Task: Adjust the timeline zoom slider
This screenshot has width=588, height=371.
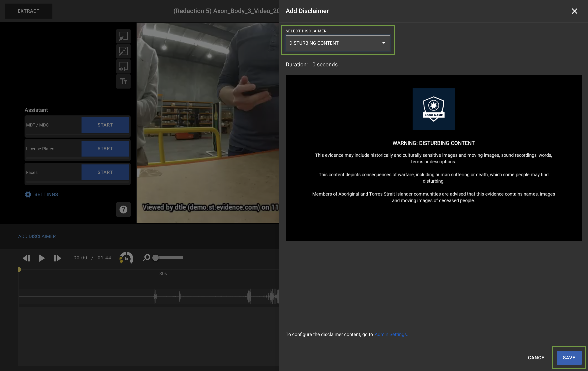Action: pyautogui.click(x=156, y=257)
